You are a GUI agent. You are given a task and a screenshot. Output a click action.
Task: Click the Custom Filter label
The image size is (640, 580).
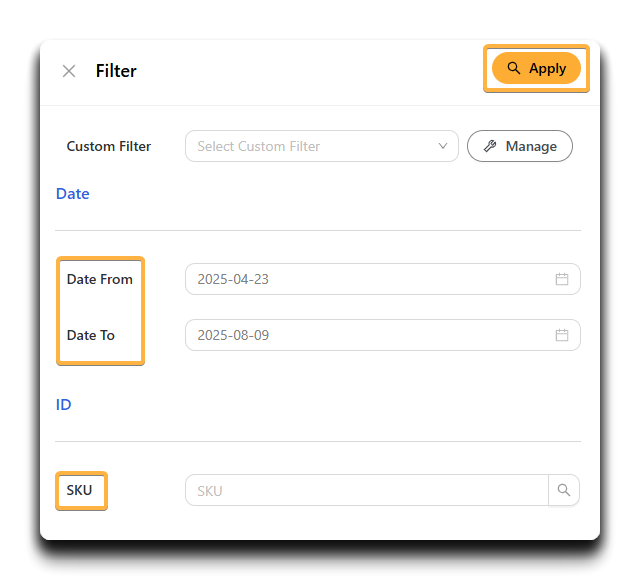pyautogui.click(x=109, y=146)
